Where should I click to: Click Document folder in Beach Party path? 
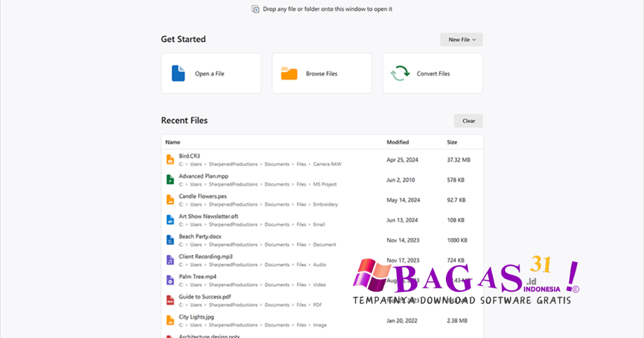(325, 244)
